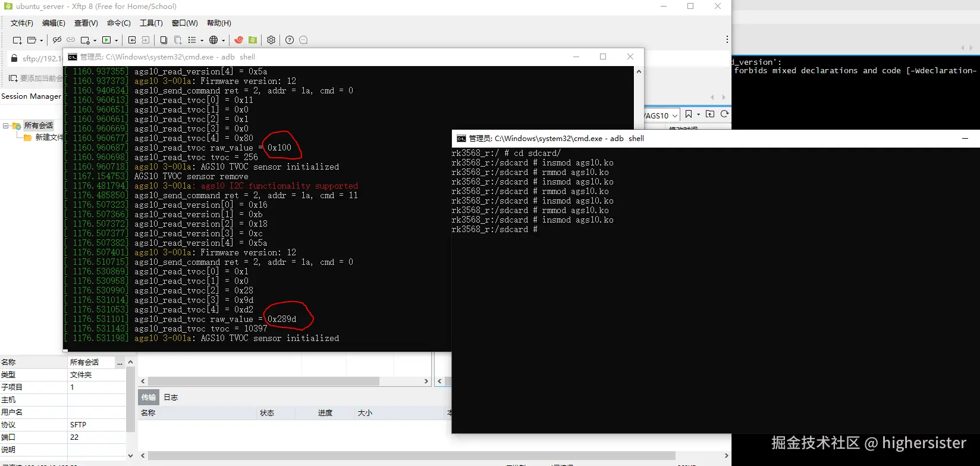Open 查看(V) menu
The width and height of the screenshot is (980, 466).
click(86, 23)
